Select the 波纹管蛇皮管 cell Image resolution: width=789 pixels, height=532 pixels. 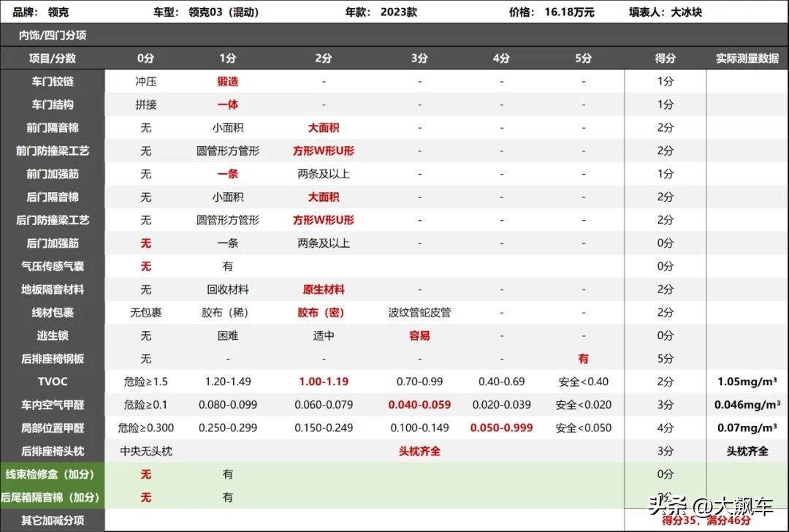[419, 313]
